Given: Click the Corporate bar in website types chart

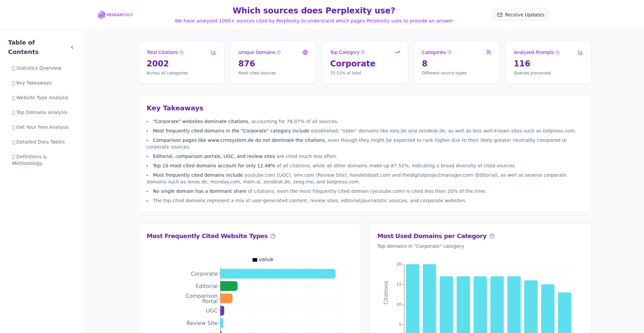Looking at the screenshot, I should point(278,274).
